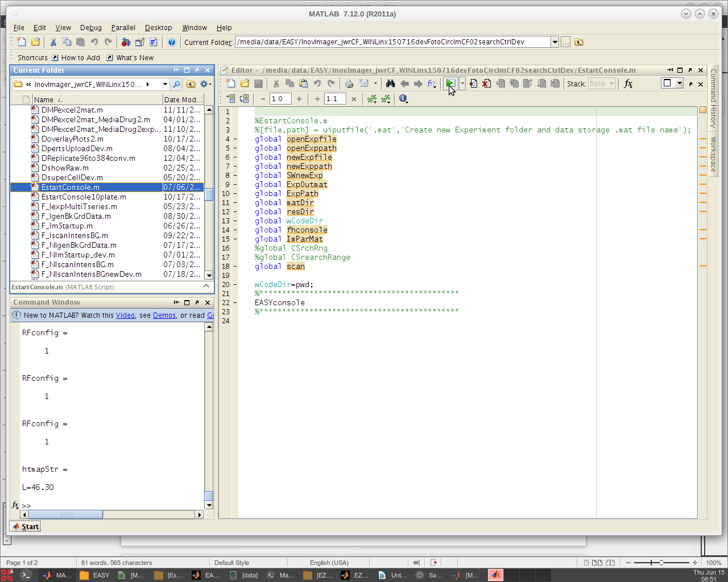Click the set/clear breakpoint icon
728x582 pixels.
(473, 84)
